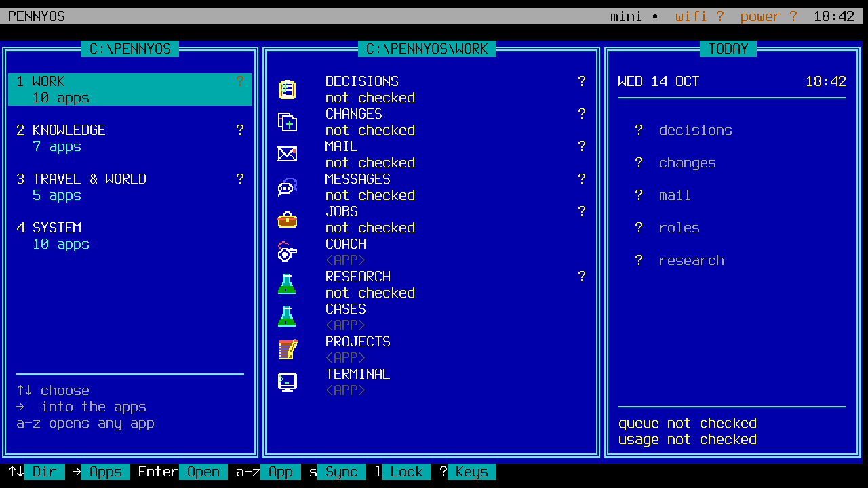Open the CHANGES app label
Screen dimensions: 868x488
point(354,114)
